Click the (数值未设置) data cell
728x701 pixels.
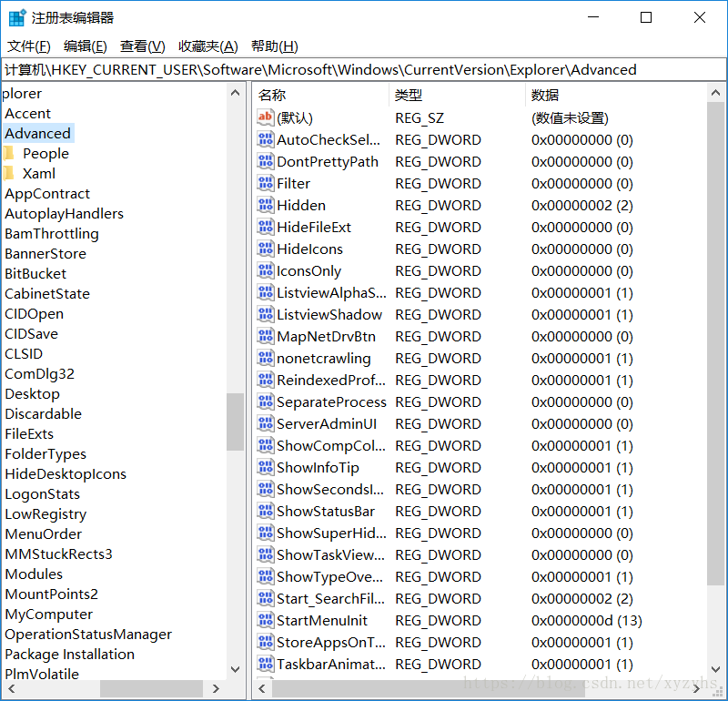(x=570, y=118)
